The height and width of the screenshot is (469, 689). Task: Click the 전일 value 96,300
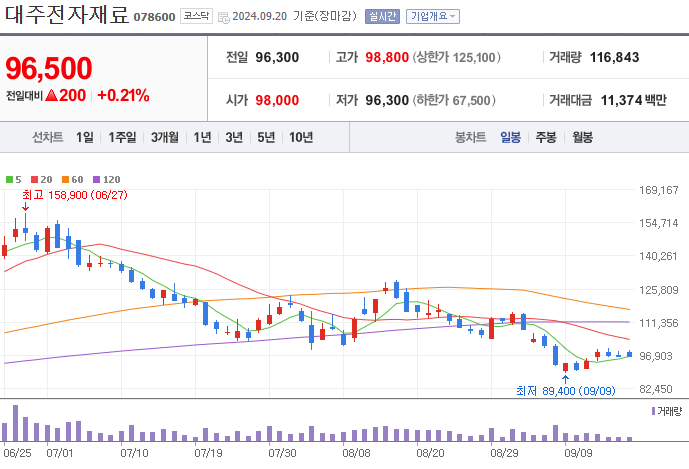pos(277,57)
